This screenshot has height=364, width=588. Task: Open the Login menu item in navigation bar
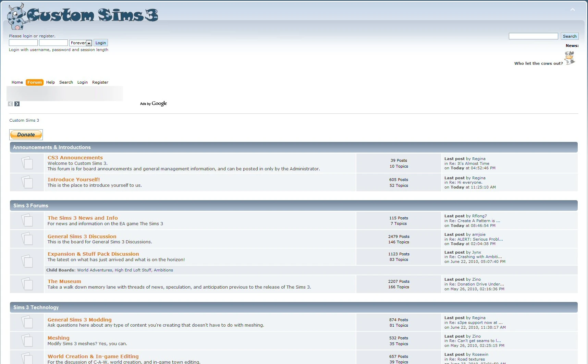83,82
